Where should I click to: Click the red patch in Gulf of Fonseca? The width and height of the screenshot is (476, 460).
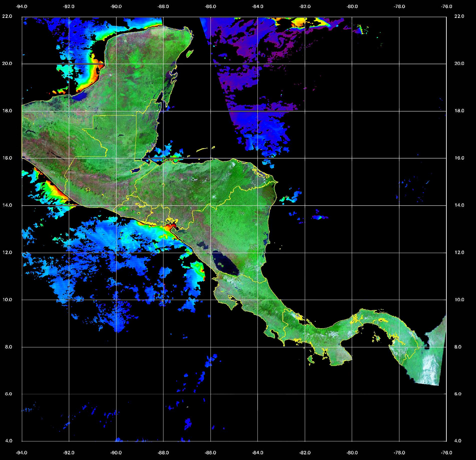point(170,227)
